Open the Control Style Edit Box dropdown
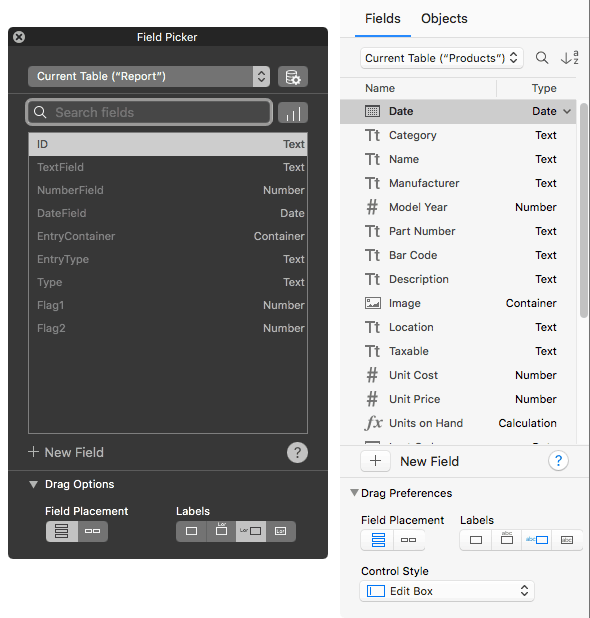590x618 pixels. (x=447, y=591)
